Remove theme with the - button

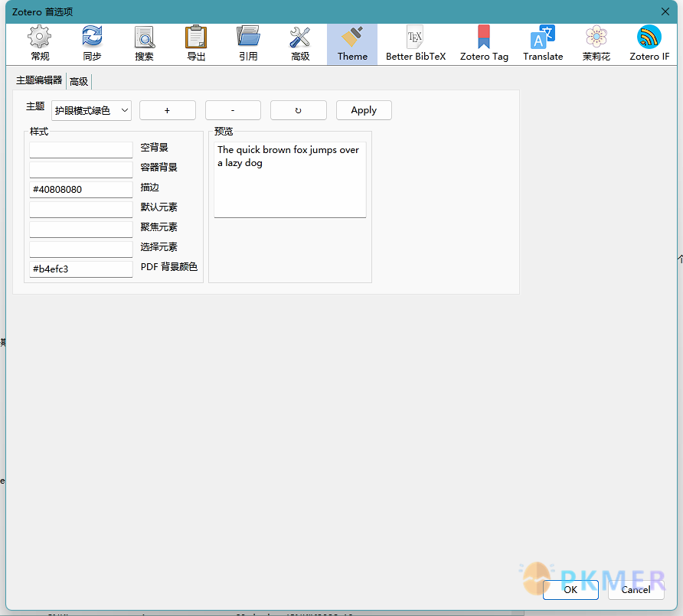pos(233,111)
